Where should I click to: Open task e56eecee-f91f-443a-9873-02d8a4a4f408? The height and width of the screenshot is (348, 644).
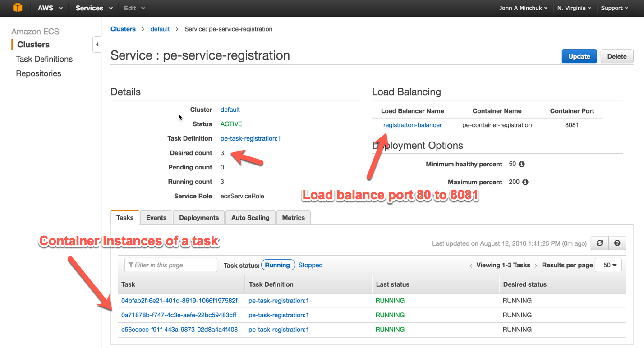point(179,330)
